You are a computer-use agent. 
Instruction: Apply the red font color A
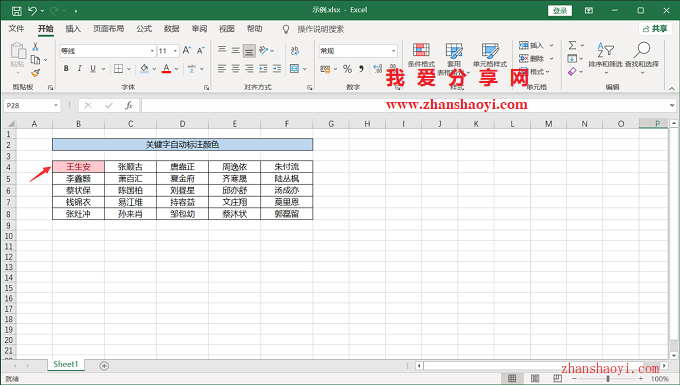[x=166, y=69]
